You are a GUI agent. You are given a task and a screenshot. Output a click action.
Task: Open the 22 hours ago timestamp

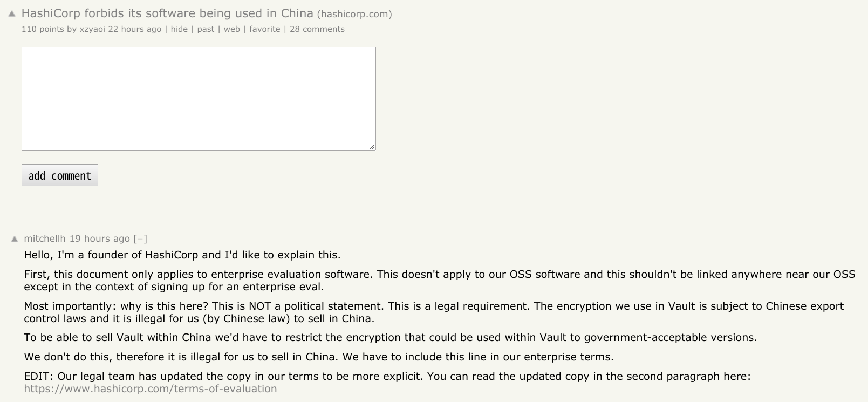pos(135,29)
